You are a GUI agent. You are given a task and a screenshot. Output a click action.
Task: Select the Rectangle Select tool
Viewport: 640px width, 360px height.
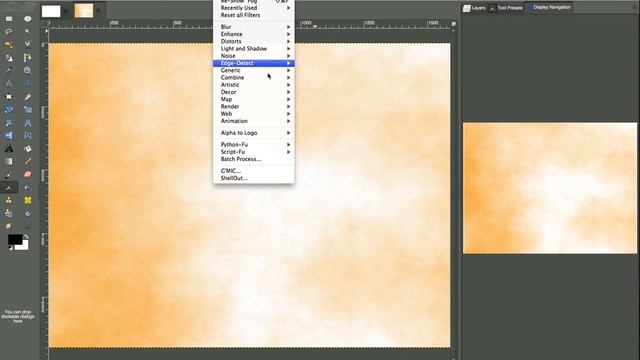(9, 19)
